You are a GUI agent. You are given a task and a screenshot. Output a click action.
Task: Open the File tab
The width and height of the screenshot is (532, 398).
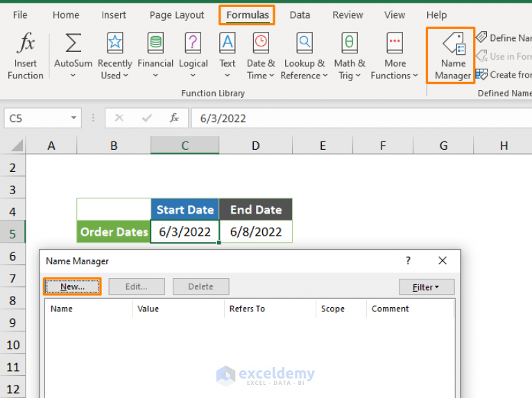click(20, 15)
